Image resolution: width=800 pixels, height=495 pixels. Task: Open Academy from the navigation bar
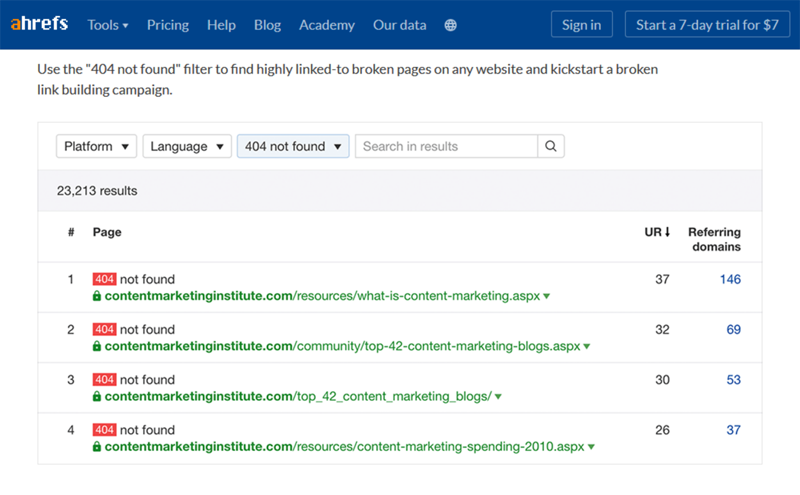[327, 25]
